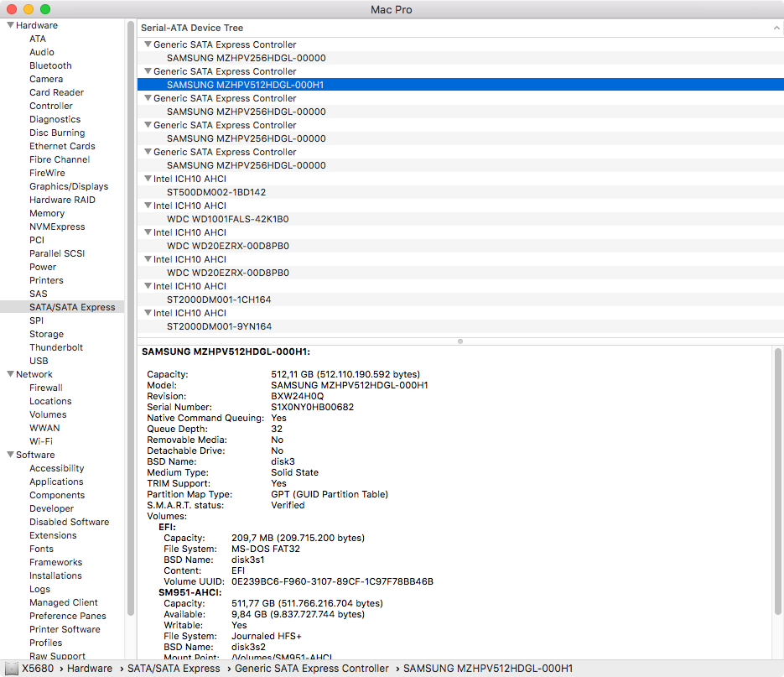Collapse controller above SAMSUNG MZHPV512HDGL-000H1
The width and height of the screenshot is (784, 677).
coord(148,71)
